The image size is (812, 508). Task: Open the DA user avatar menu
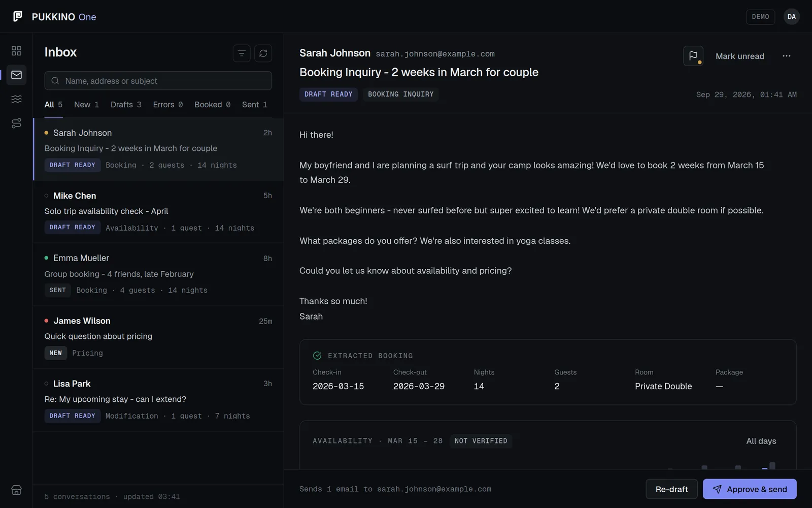[792, 17]
